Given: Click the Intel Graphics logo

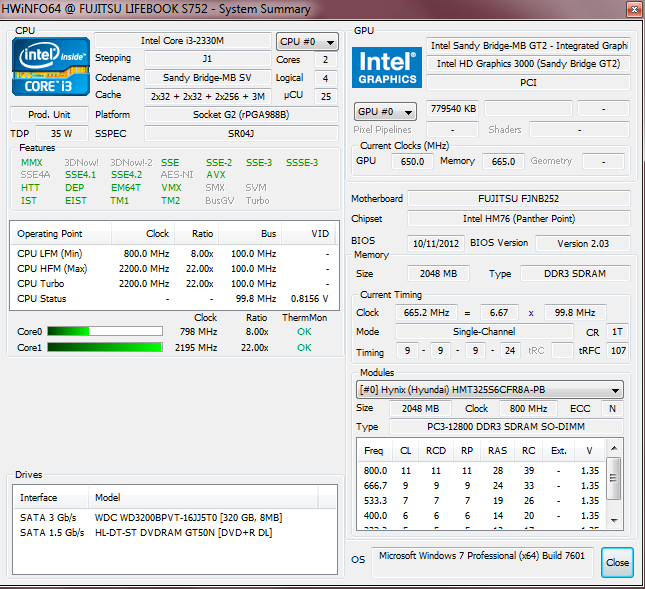Looking at the screenshot, I should (x=387, y=67).
